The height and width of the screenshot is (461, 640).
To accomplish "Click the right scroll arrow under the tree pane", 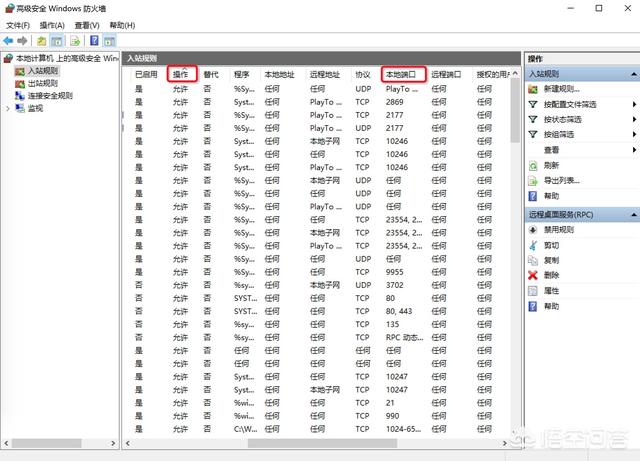I will click(113, 443).
